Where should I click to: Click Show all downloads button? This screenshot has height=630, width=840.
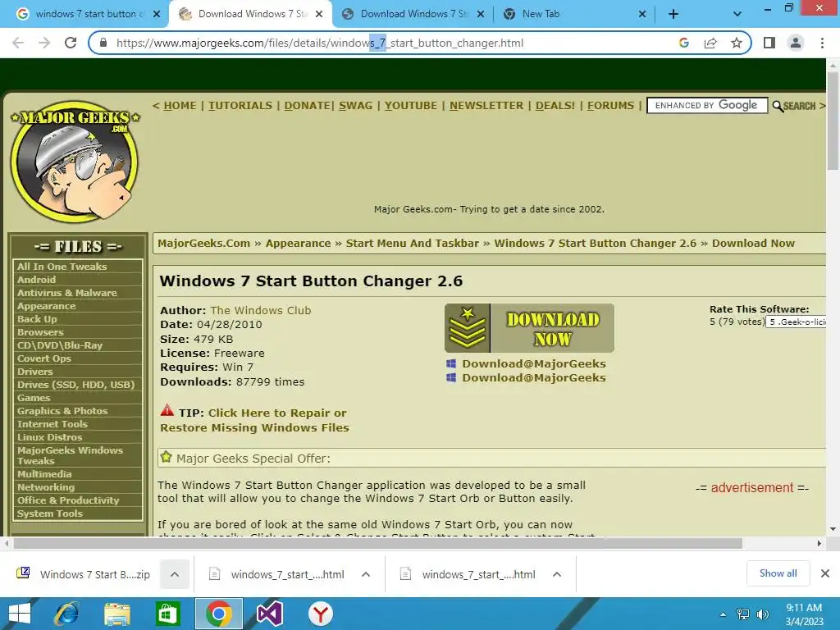778,573
